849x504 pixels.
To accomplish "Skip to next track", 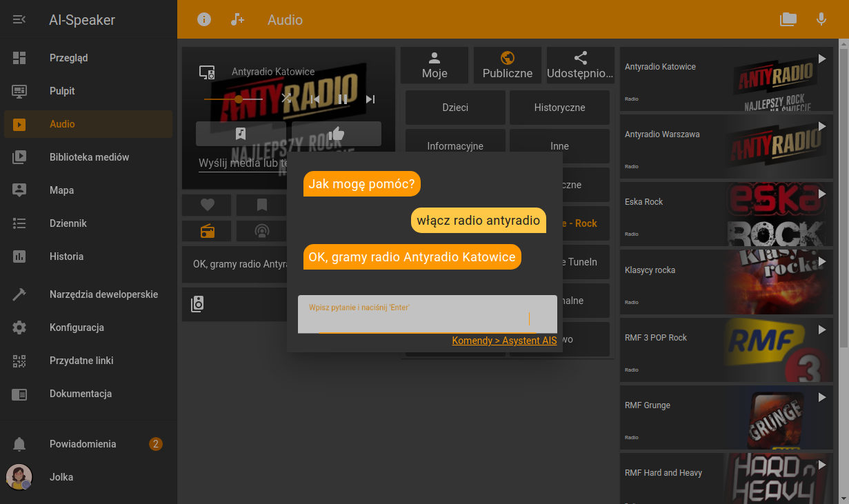I will click(370, 99).
